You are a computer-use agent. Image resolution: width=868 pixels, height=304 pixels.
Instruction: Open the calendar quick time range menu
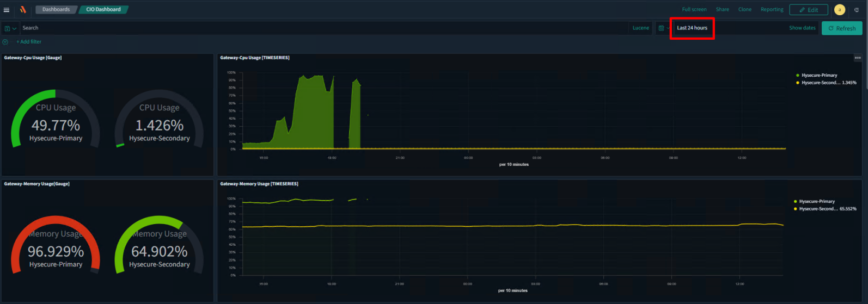[663, 28]
